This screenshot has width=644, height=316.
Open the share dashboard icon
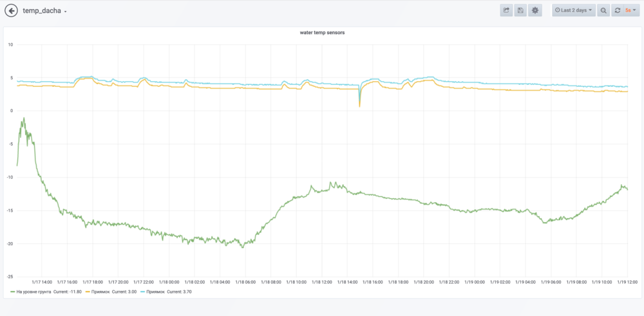(506, 10)
